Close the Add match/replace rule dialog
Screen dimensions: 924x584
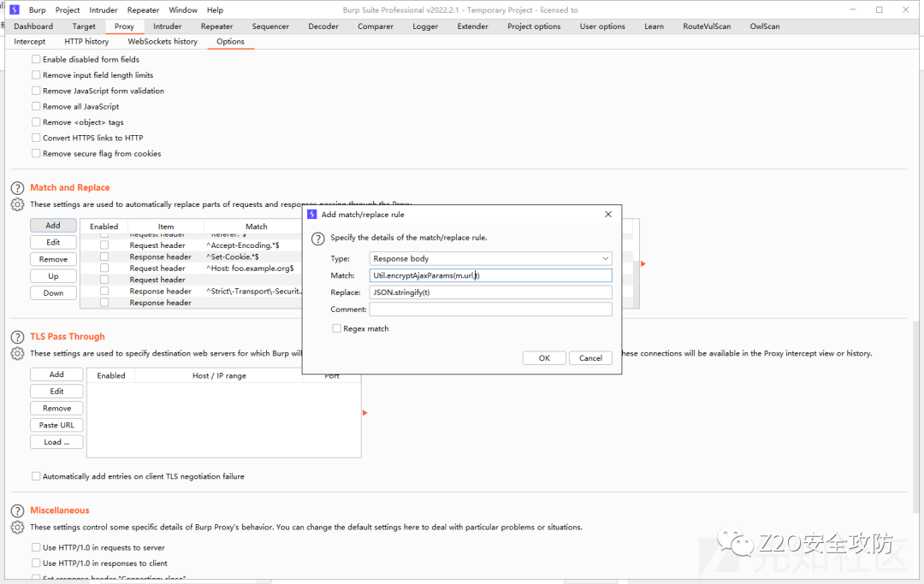(608, 215)
